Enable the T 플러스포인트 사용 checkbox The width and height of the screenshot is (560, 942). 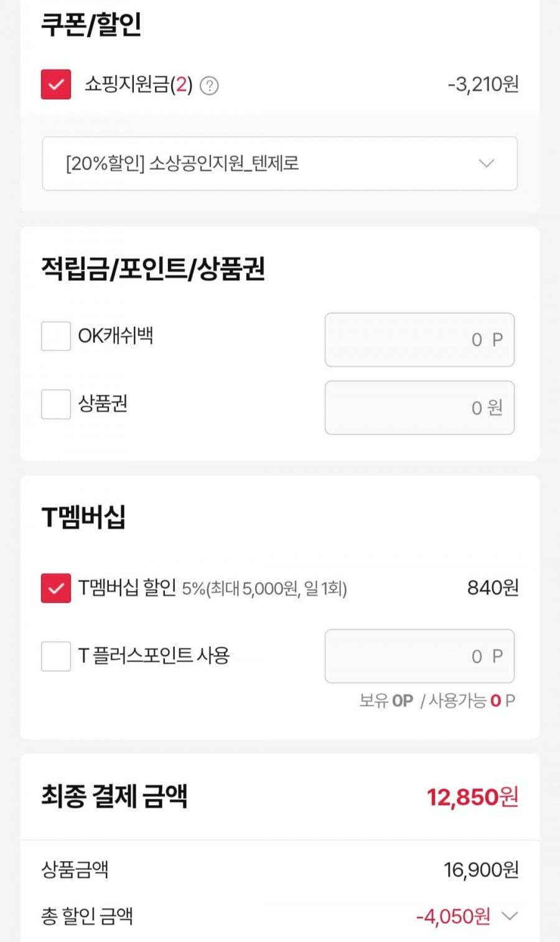[x=56, y=656]
